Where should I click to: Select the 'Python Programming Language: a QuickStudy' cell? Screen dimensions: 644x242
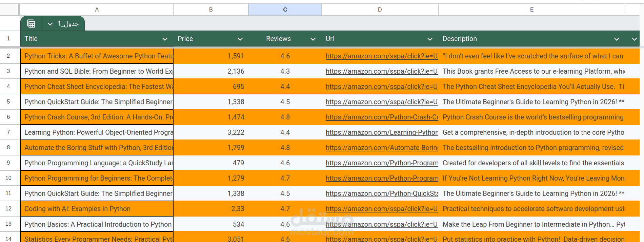click(x=97, y=163)
